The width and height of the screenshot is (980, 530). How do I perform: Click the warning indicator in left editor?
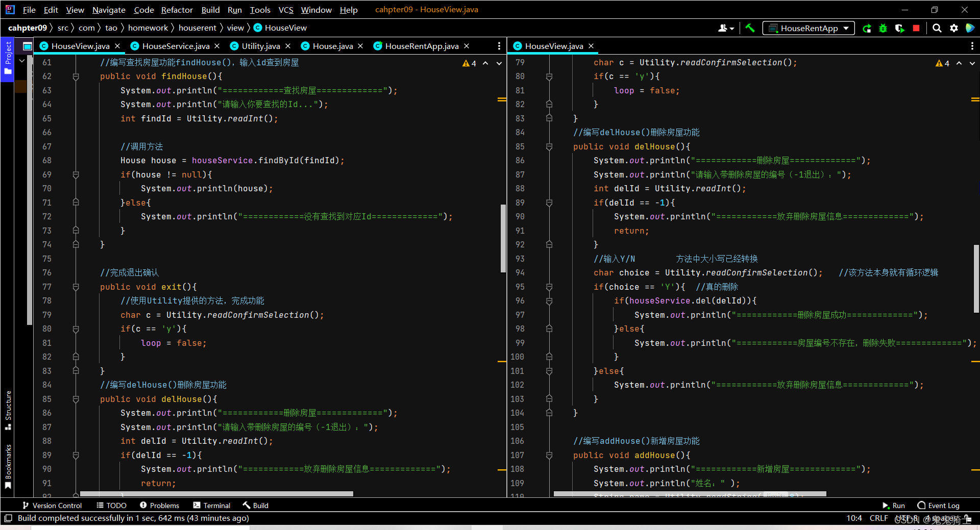tap(469, 63)
